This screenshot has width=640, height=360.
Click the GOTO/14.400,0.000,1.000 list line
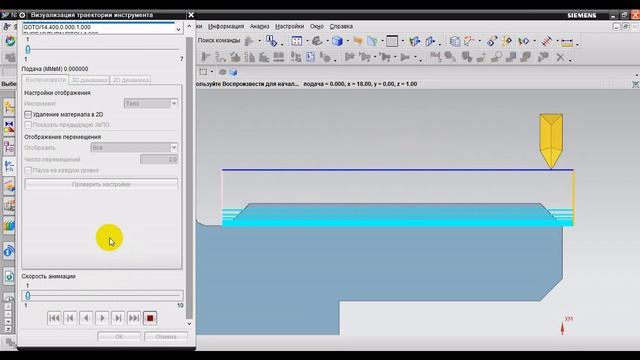(x=57, y=27)
